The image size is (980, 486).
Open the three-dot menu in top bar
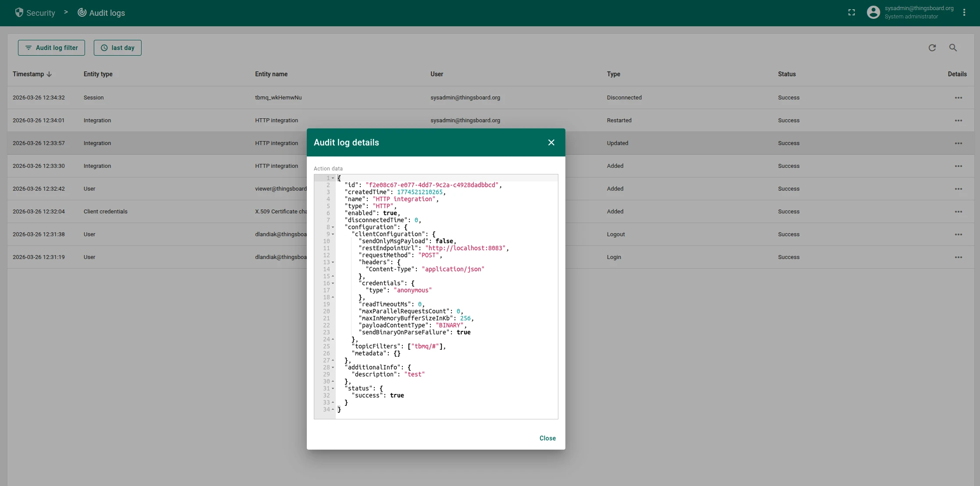coord(964,13)
